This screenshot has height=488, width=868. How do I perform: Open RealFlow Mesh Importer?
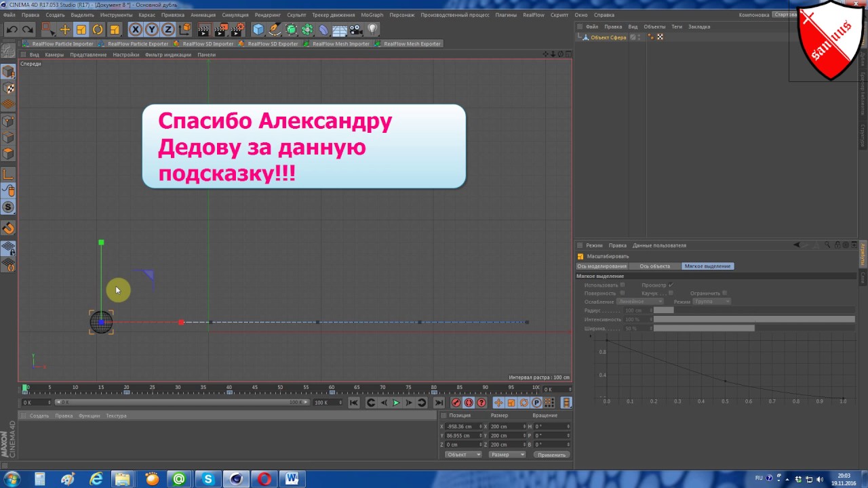336,44
